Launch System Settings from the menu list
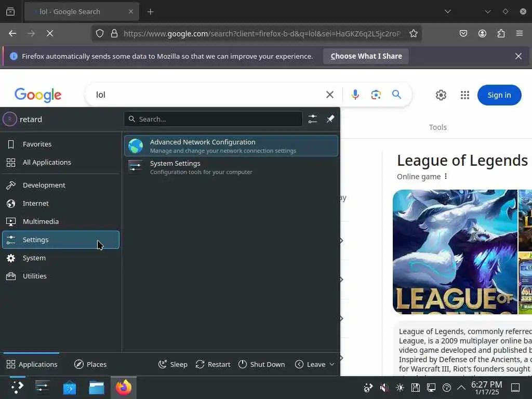Screen dimensions: 532x399 click(x=231, y=167)
